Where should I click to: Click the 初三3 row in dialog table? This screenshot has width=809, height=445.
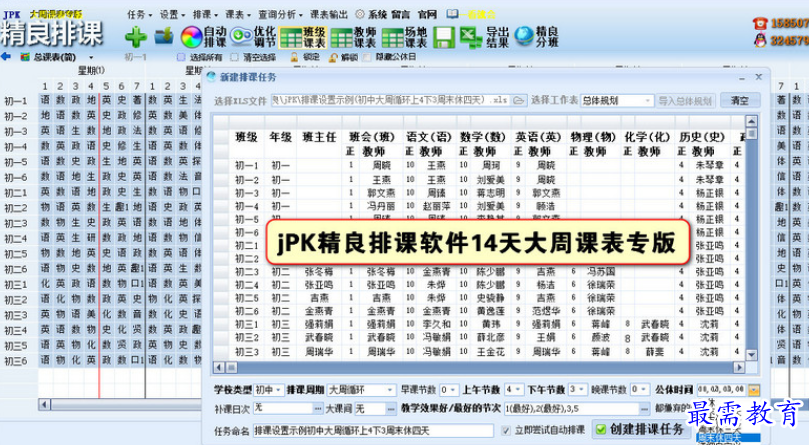click(247, 352)
